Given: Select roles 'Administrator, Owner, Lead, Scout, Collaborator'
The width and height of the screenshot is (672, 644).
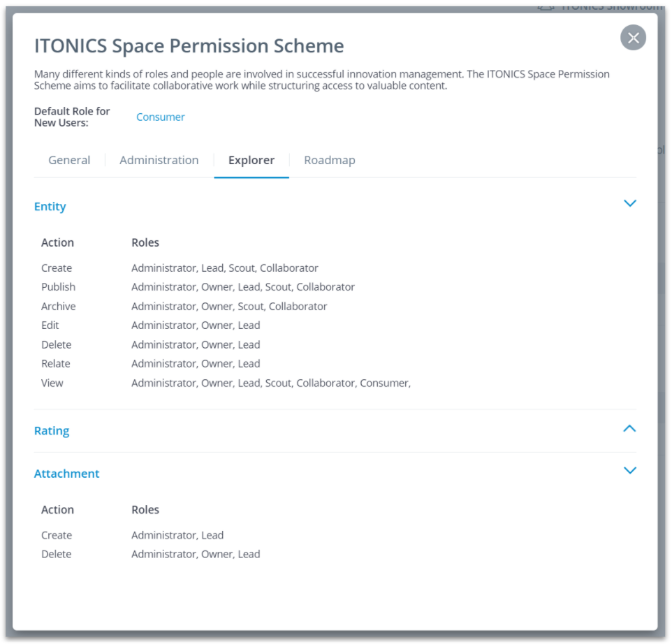Looking at the screenshot, I should click(x=243, y=287).
